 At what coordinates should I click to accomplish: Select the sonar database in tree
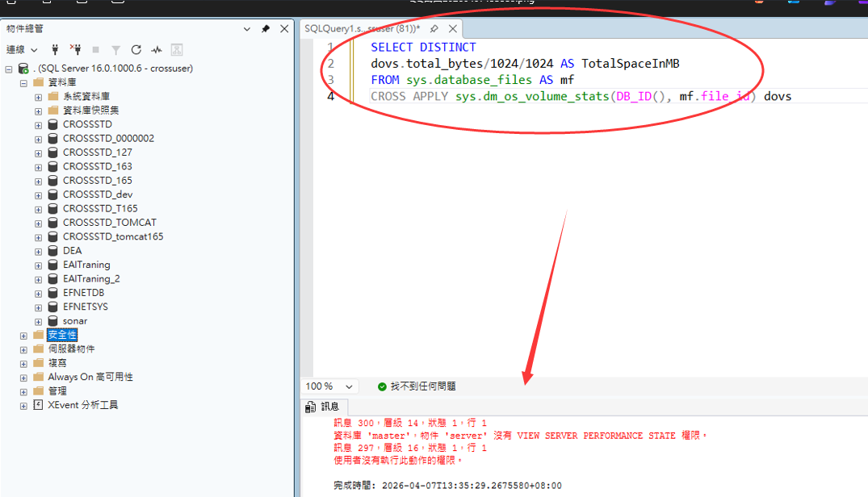coord(74,321)
